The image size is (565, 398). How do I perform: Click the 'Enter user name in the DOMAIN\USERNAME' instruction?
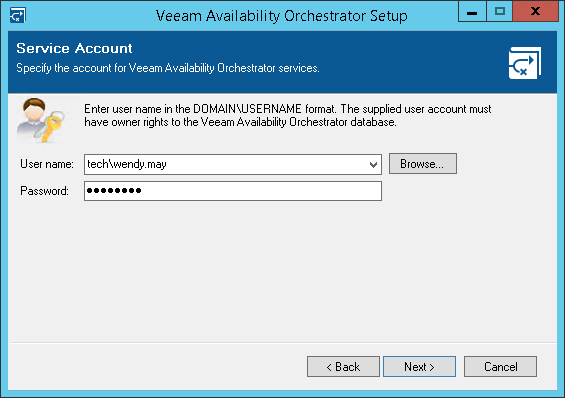click(x=288, y=116)
